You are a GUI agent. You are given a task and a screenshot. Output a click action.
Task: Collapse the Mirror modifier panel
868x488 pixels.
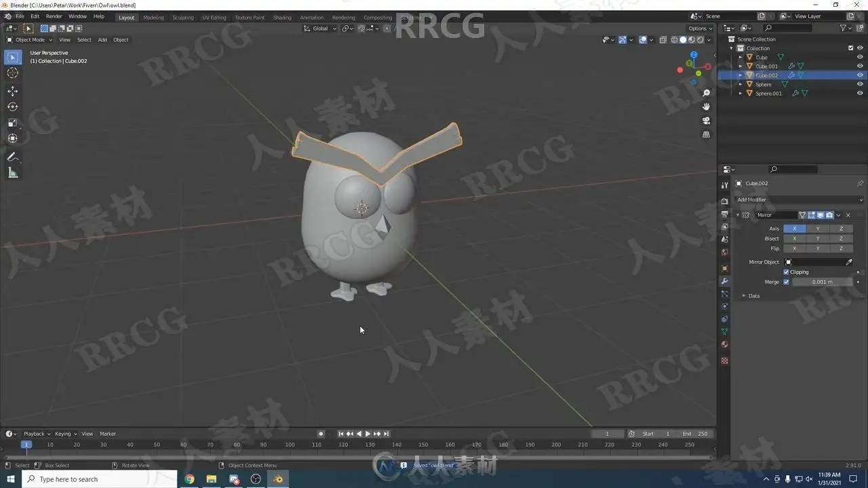738,215
